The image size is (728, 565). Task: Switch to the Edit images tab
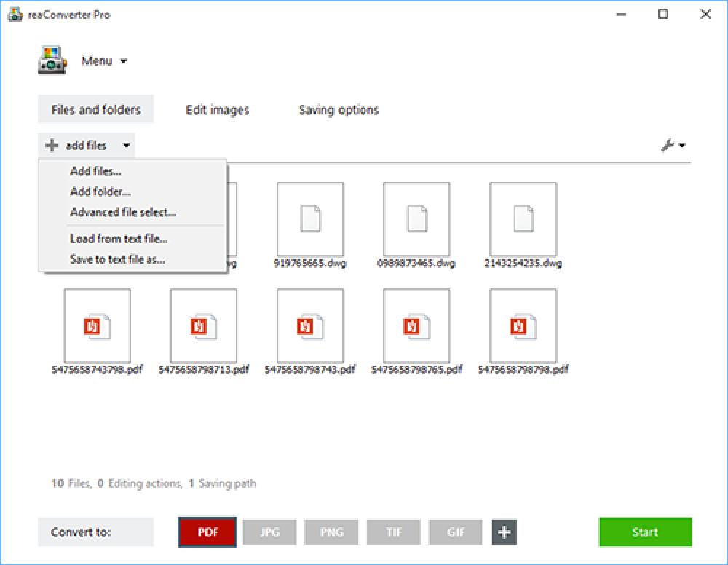[x=217, y=109]
